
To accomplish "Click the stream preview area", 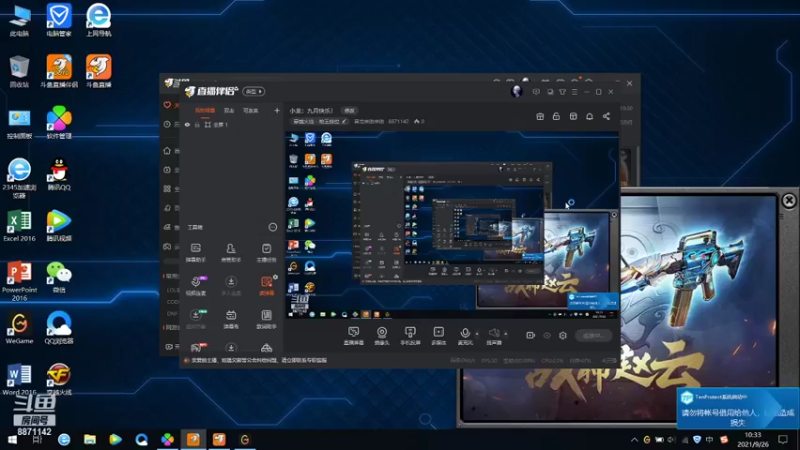I will (x=452, y=225).
